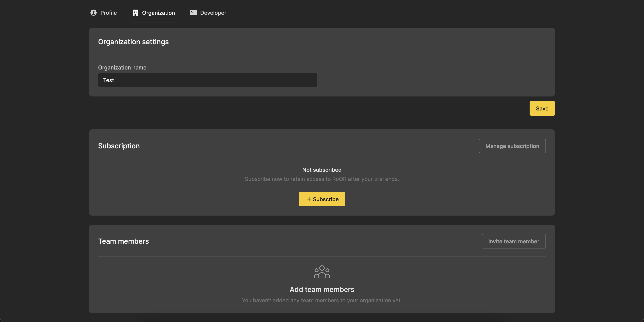
Task: Click the 'Organization name' label
Action: click(x=122, y=68)
